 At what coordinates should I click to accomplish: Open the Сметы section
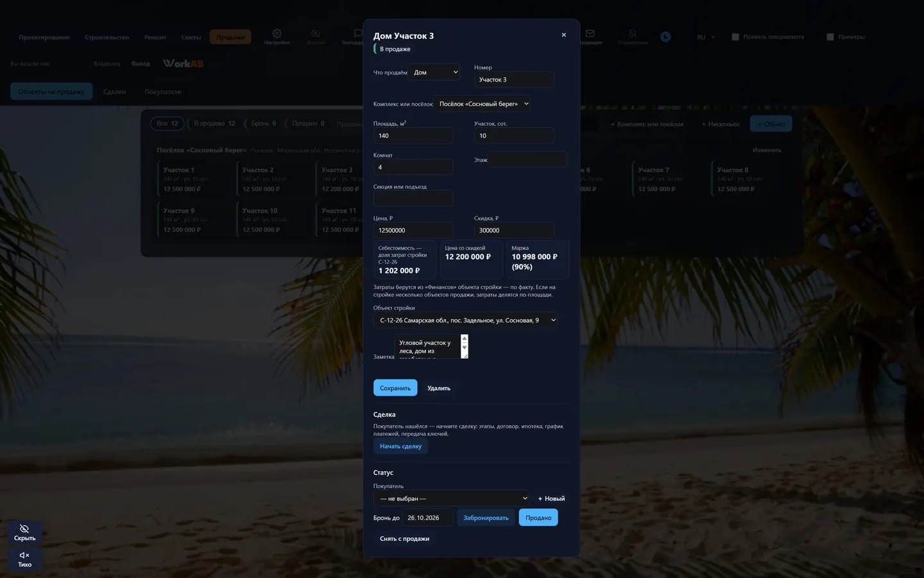191,37
